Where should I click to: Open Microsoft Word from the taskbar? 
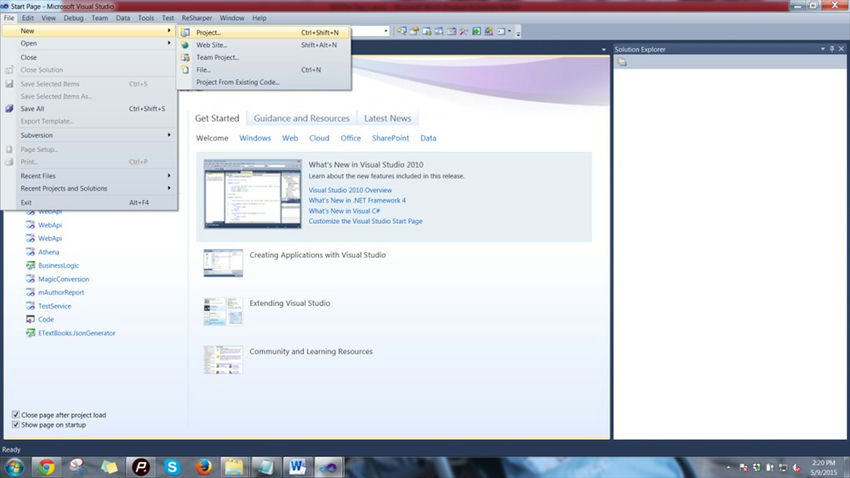[x=297, y=467]
